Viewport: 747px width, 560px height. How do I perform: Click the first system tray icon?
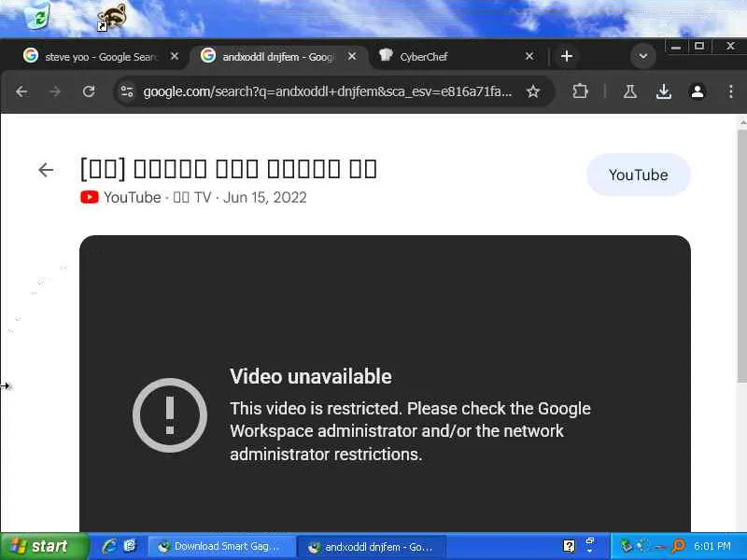[x=626, y=546]
